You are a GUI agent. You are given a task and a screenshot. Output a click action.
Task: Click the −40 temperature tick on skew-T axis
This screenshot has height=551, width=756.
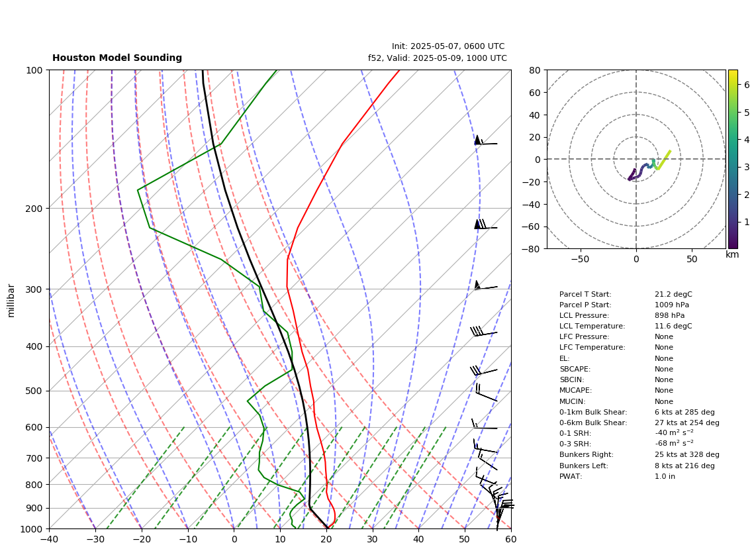[49, 539]
